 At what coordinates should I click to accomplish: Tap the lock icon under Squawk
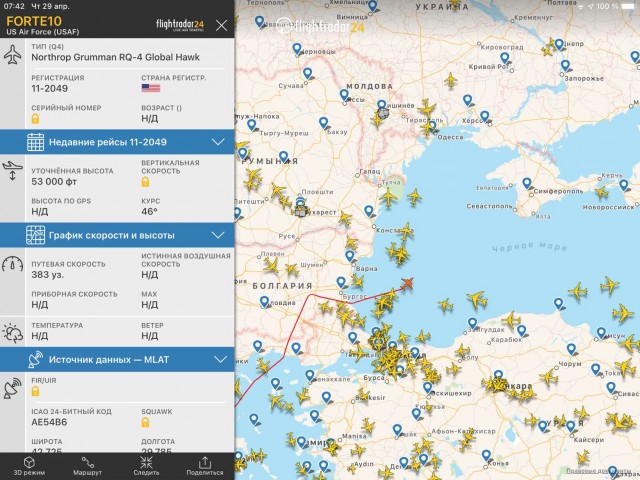[145, 422]
